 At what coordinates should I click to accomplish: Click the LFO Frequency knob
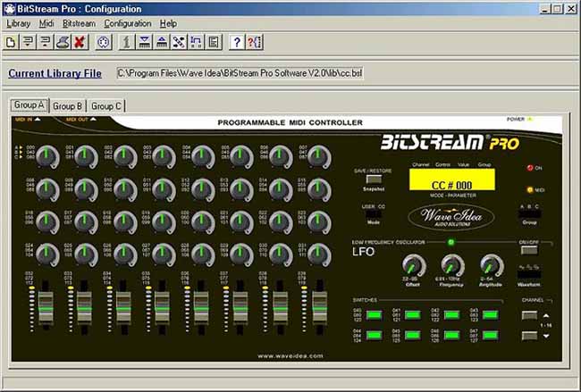pos(452,266)
